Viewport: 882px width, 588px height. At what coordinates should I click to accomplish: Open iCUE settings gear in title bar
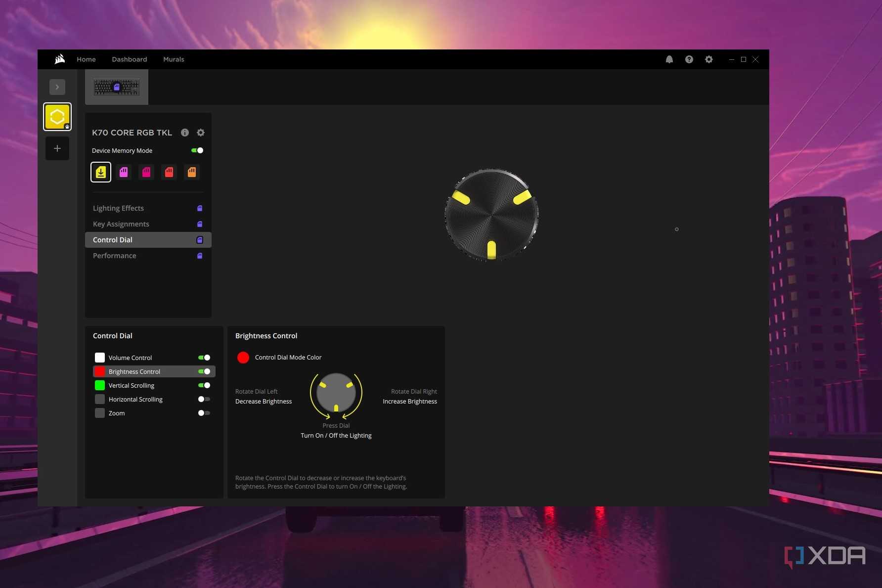[x=708, y=59]
